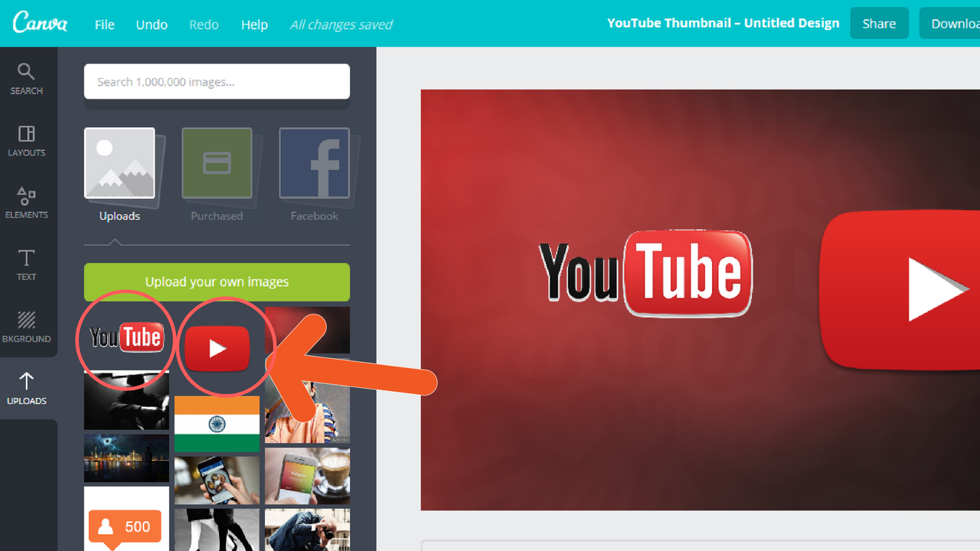
Task: Click the Canva logo
Action: point(40,23)
